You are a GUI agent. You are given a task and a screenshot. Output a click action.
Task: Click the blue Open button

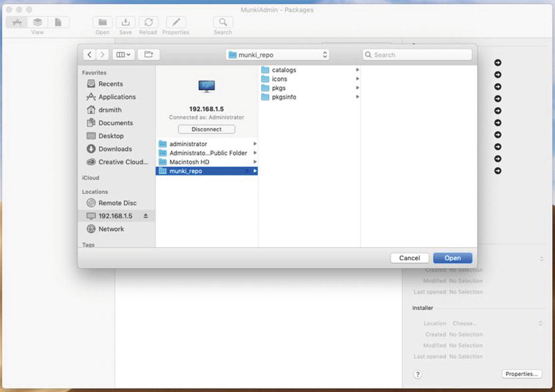tap(453, 258)
